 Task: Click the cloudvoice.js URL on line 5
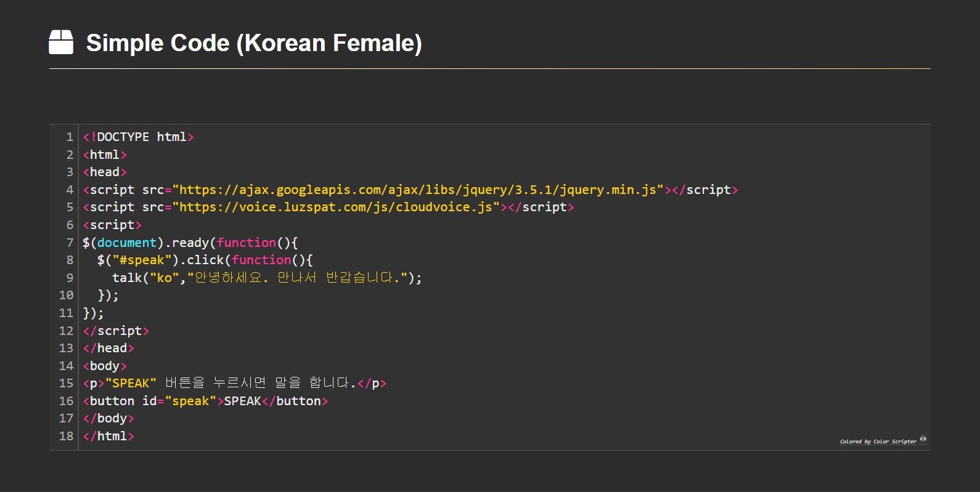pos(336,208)
